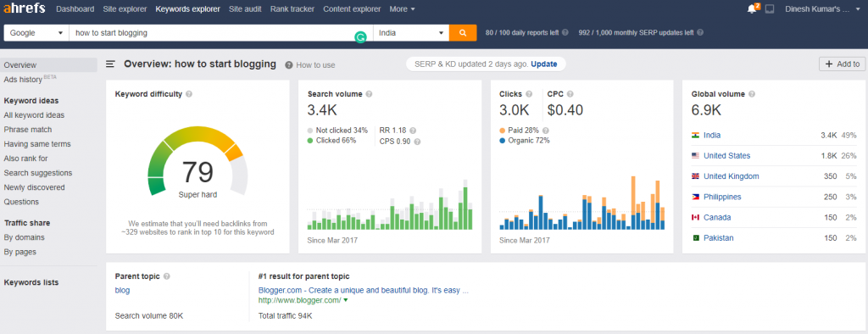
Task: Open the Site explorer tab
Action: [125, 8]
